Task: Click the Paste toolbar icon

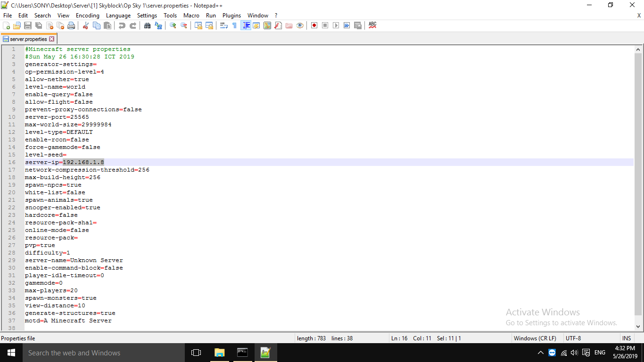Action: (107, 25)
